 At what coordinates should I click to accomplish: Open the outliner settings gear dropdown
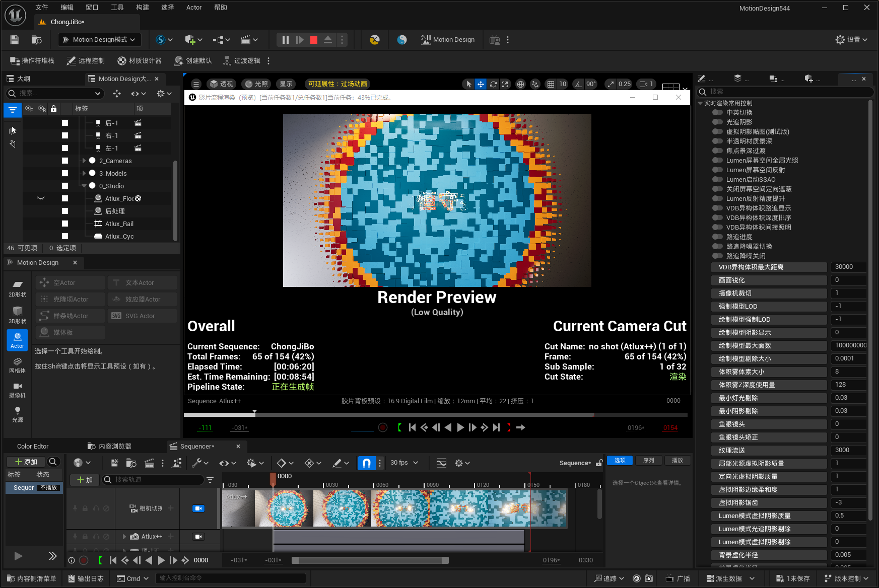pos(164,94)
